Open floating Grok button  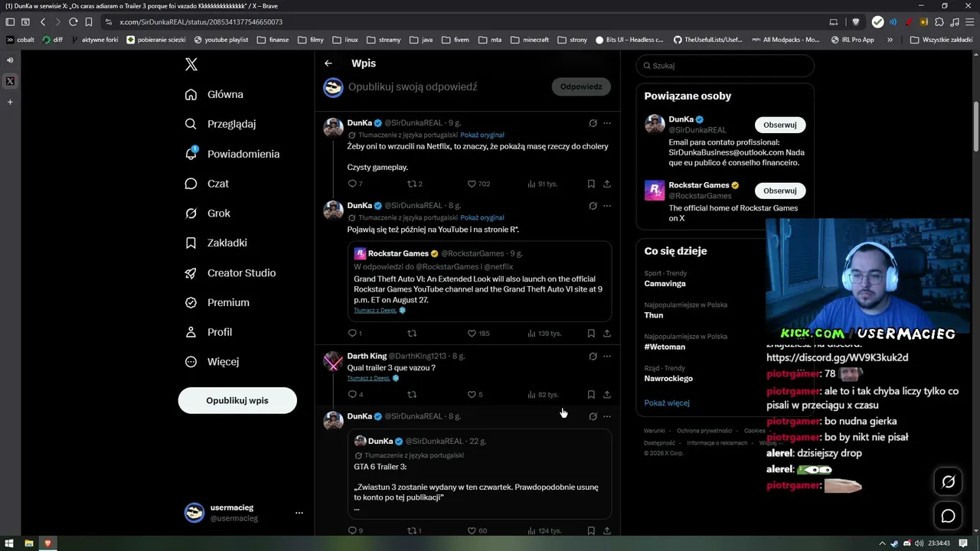[948, 481]
